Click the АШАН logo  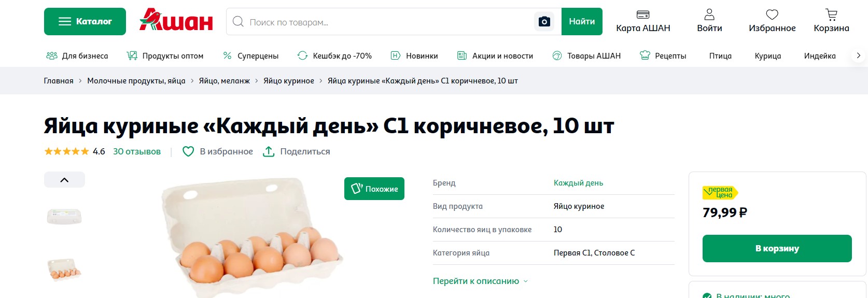coord(176,20)
